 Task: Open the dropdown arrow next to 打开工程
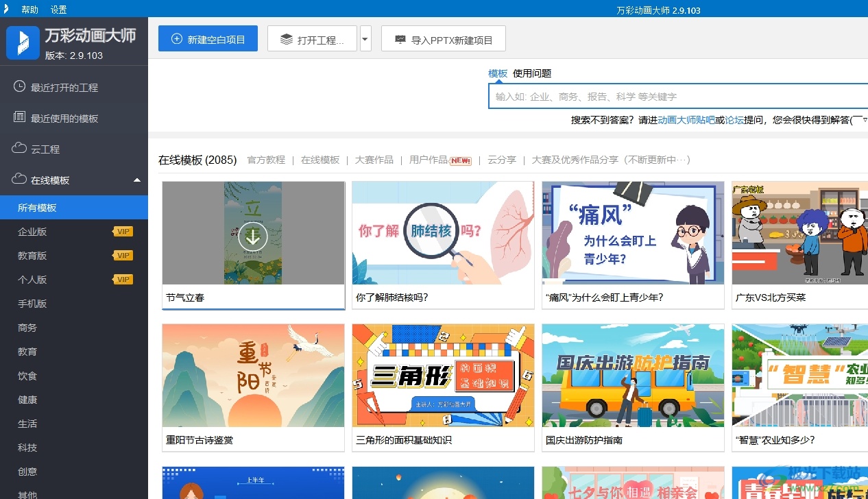pos(365,39)
